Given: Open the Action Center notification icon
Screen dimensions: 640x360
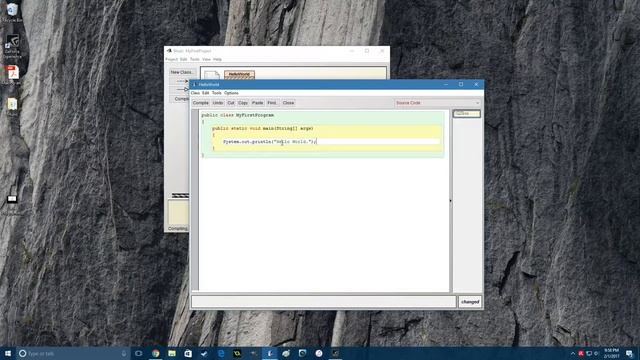Looking at the screenshot, I should click(630, 353).
